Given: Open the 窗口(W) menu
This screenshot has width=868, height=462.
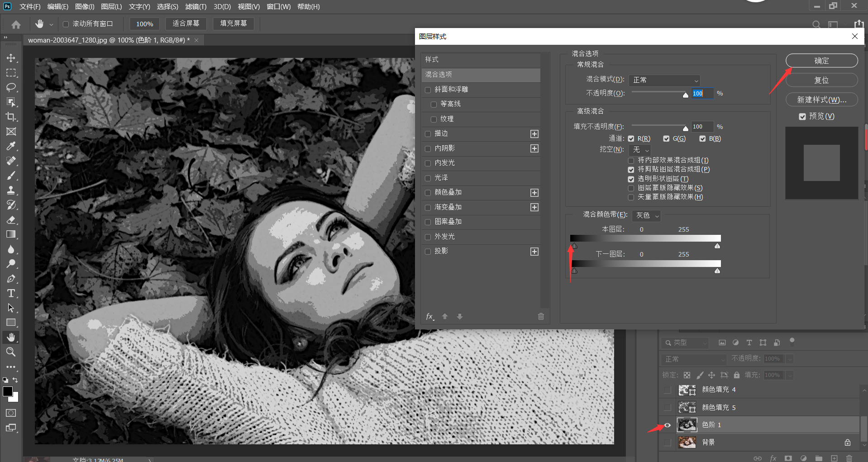Looking at the screenshot, I should click(278, 7).
